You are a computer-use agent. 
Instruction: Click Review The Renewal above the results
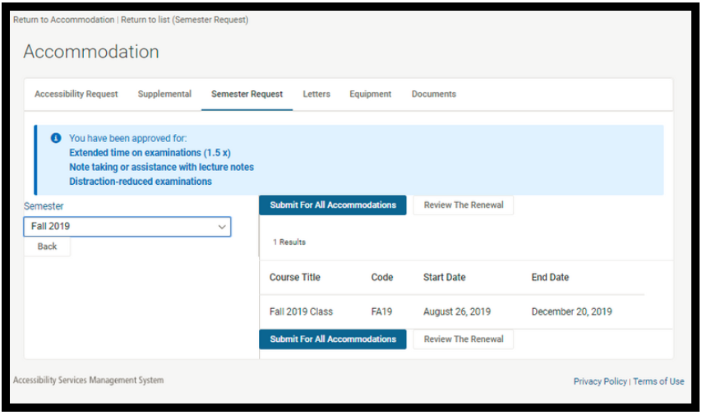463,205
